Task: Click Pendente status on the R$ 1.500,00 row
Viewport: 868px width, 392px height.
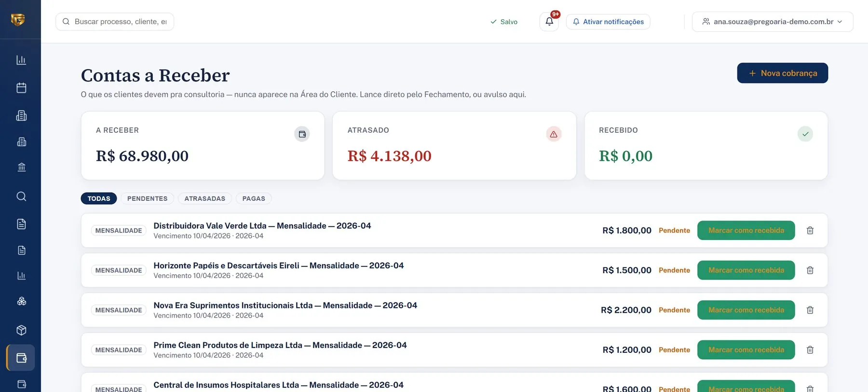Action: pyautogui.click(x=674, y=270)
